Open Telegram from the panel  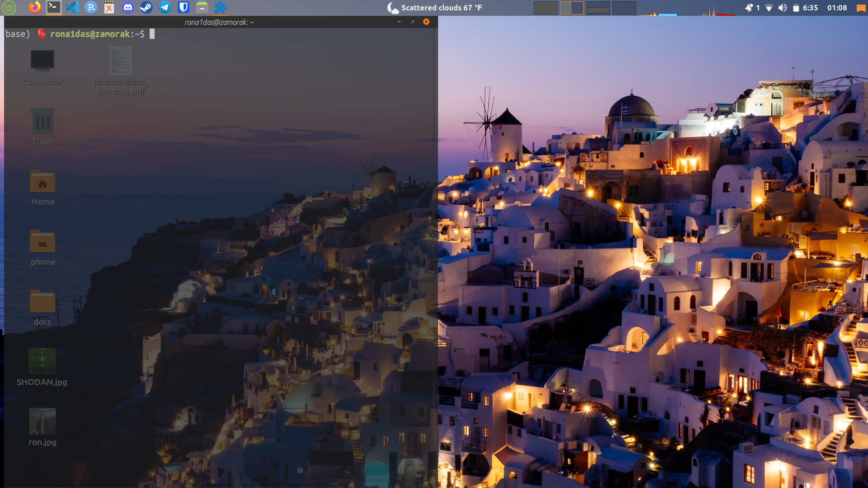pos(165,8)
